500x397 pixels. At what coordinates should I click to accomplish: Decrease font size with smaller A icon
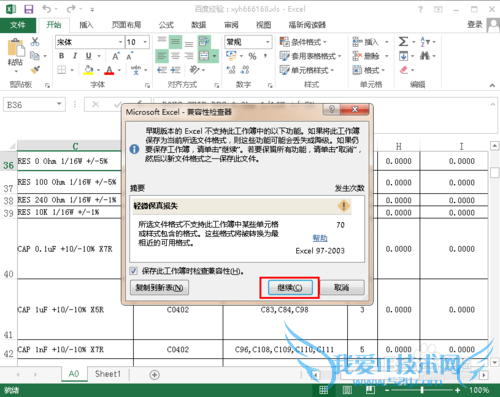point(129,56)
